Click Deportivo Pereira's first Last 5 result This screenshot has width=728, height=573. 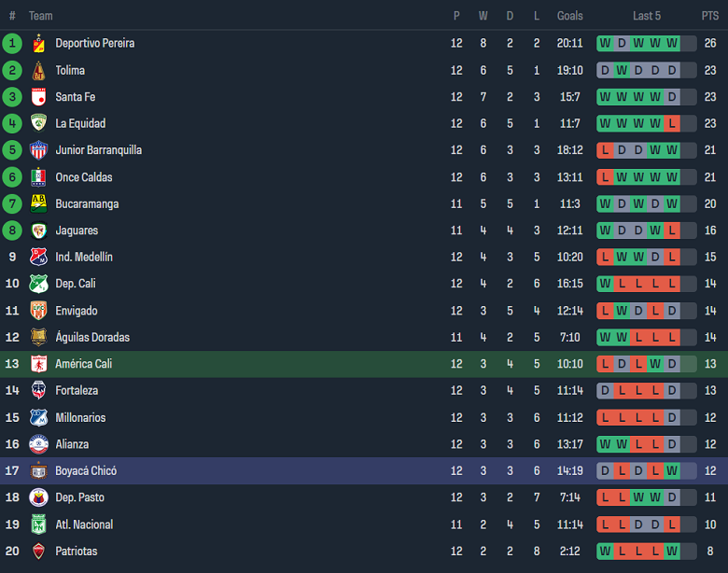605,44
